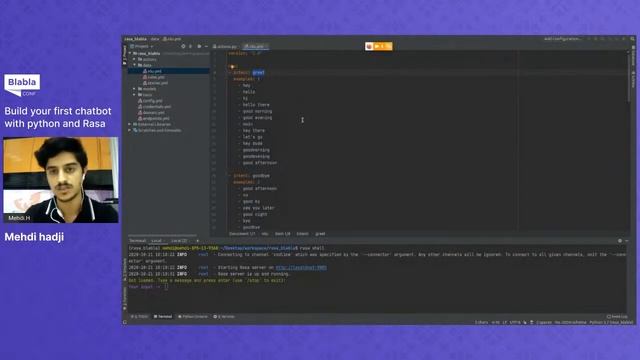Screen dimensions: 640x360
Task: Select the 'Local' terminal session tab
Action: pyautogui.click(x=157, y=241)
